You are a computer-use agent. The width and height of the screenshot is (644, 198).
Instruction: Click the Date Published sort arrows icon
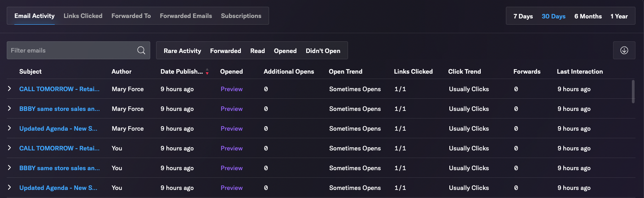pyautogui.click(x=207, y=71)
